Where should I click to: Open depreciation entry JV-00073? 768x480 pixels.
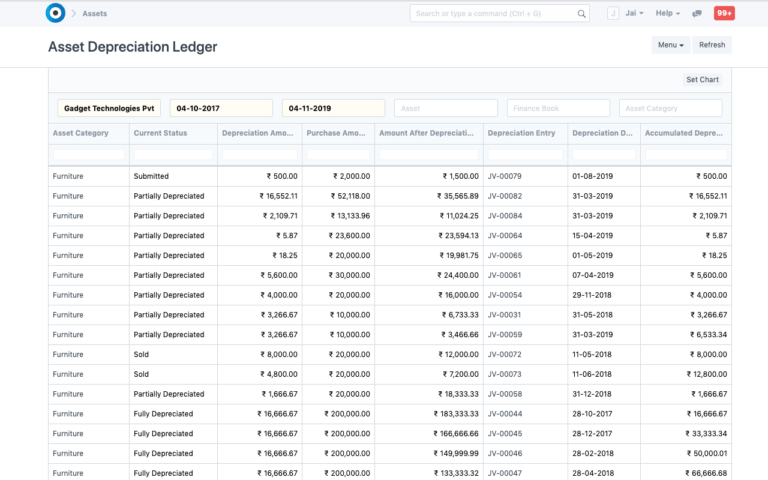(504, 374)
